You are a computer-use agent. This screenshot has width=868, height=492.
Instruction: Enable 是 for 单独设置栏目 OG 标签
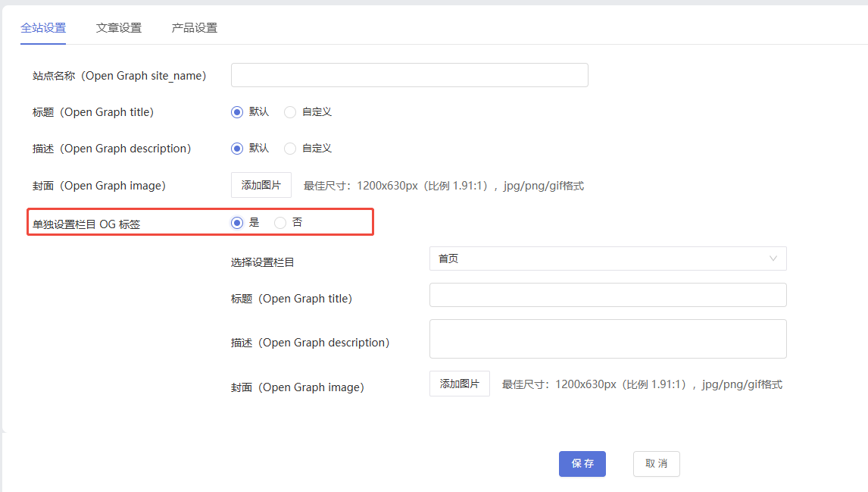click(x=237, y=223)
